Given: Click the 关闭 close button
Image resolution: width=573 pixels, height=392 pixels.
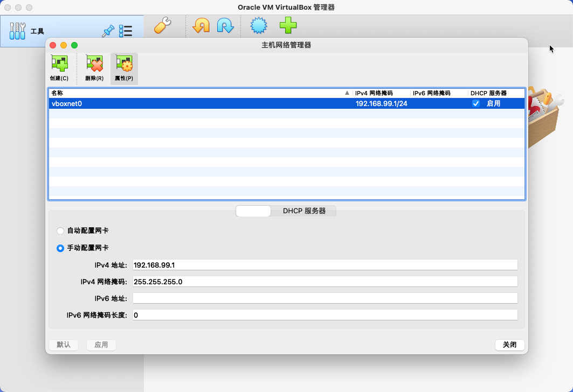Looking at the screenshot, I should point(510,345).
